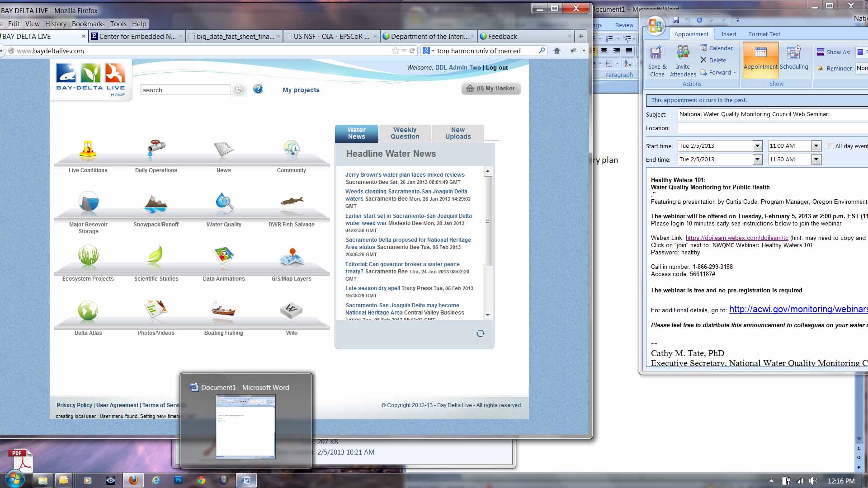Click the Word sort A-Z icon

(x=627, y=63)
